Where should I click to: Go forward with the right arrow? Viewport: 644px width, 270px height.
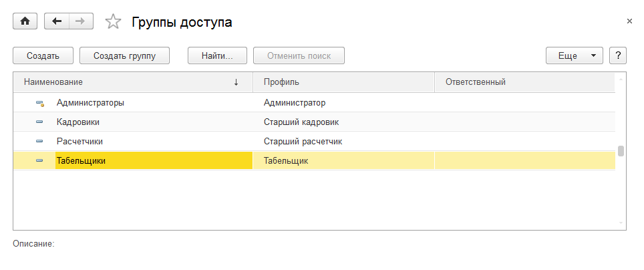79,21
